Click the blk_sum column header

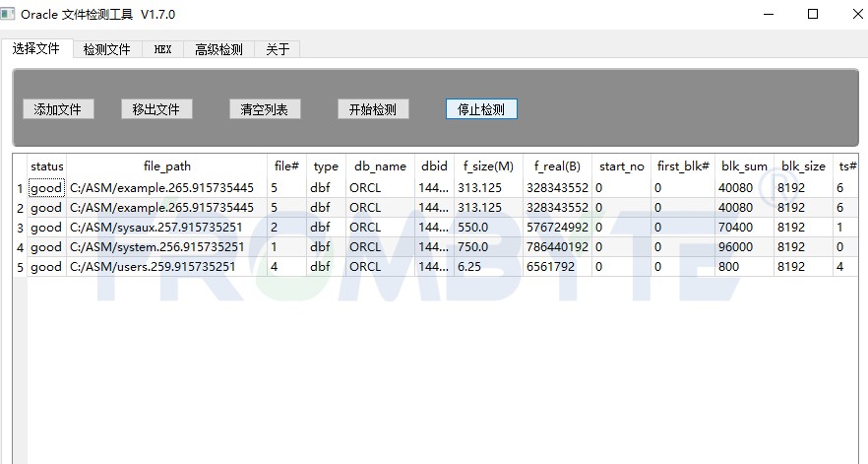click(745, 166)
